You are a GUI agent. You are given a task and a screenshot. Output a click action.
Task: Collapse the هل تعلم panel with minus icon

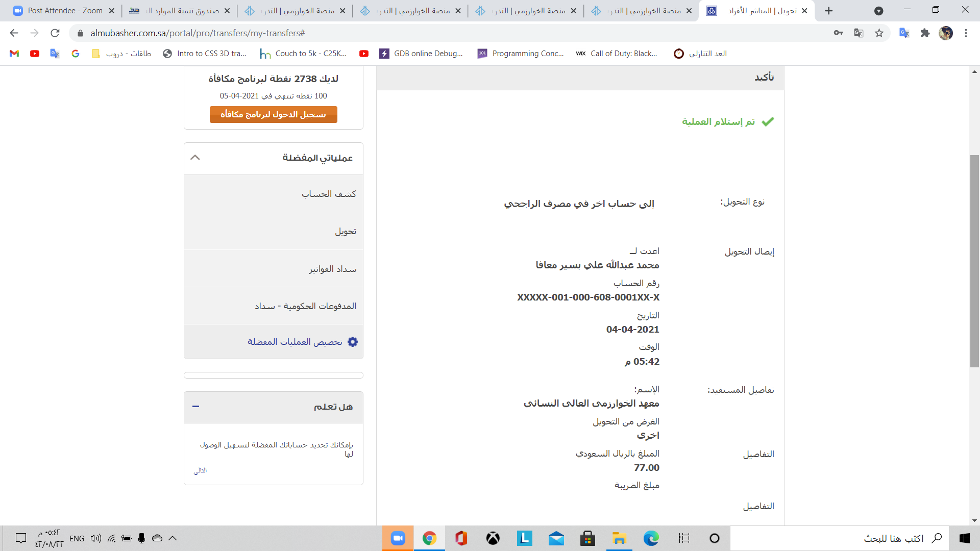(195, 407)
